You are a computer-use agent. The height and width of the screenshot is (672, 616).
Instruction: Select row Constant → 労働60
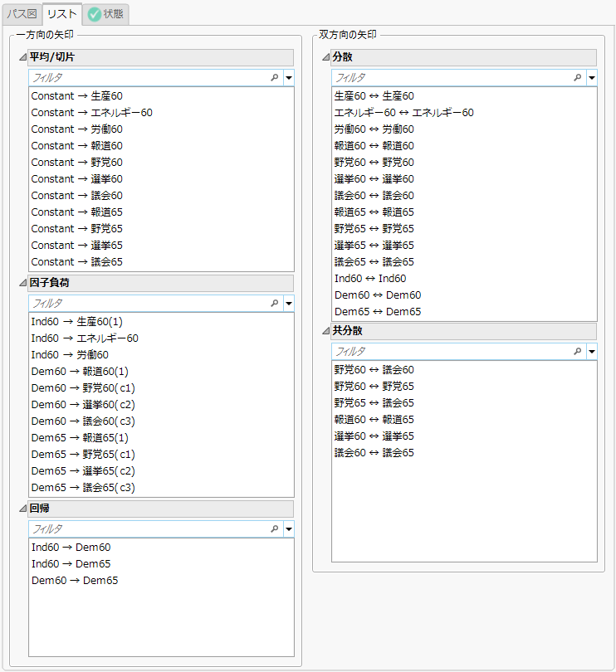click(161, 129)
